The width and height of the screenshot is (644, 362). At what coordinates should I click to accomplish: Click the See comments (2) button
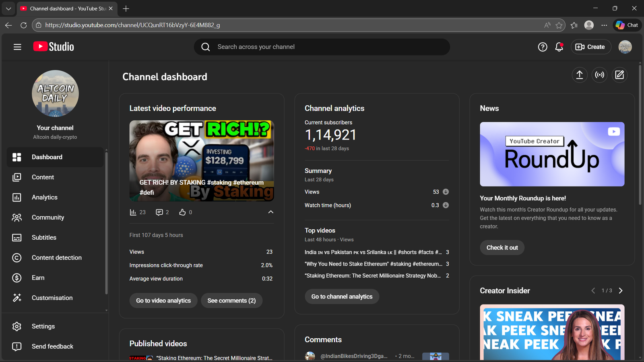pos(231,300)
